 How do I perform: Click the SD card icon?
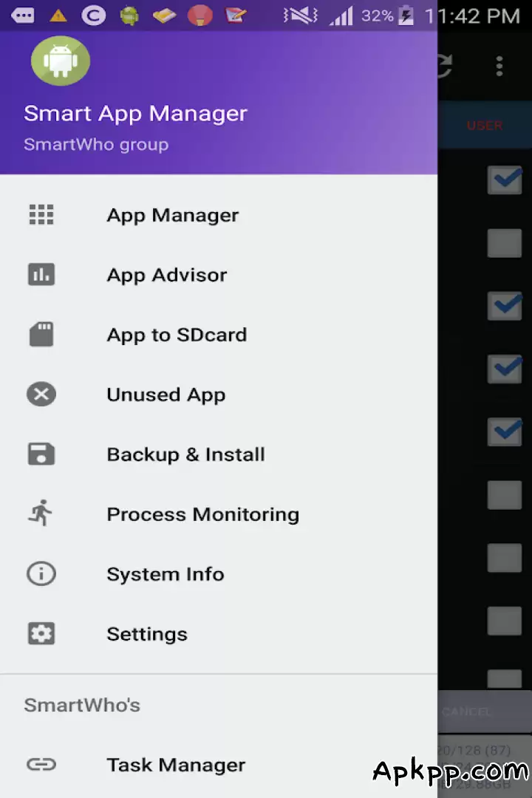click(x=41, y=335)
